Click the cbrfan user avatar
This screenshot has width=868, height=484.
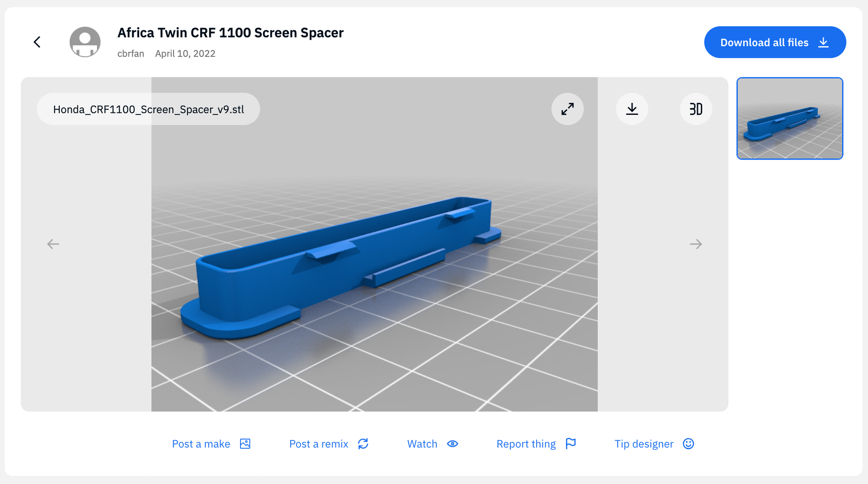[85, 42]
